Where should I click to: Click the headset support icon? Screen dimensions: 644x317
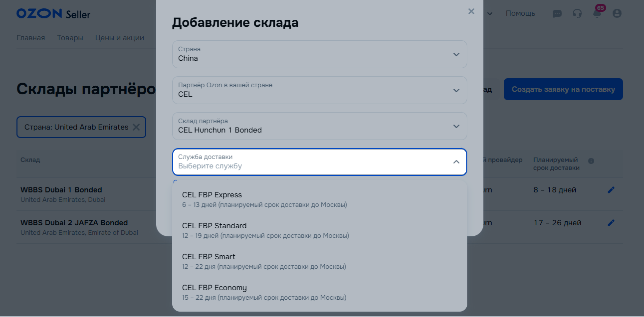pos(577,14)
